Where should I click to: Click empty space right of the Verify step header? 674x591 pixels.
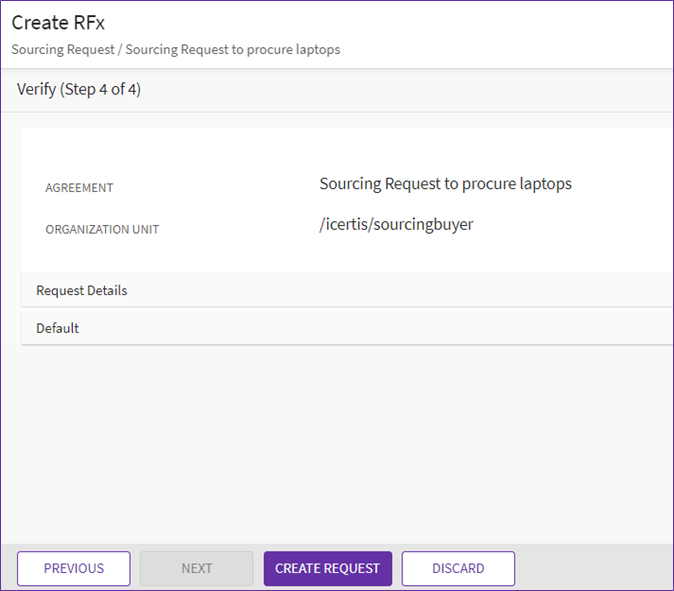pyautogui.click(x=400, y=90)
